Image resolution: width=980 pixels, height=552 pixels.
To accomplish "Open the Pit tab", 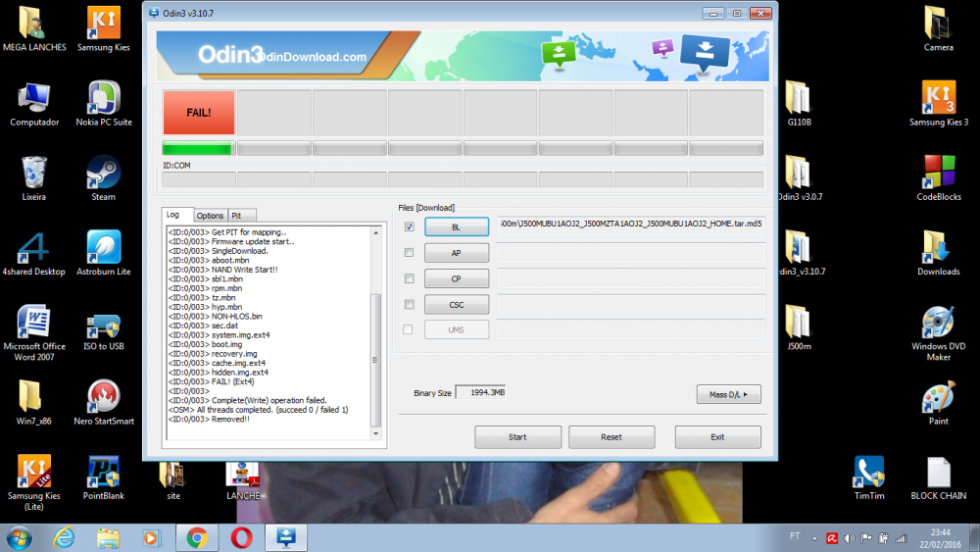I will (x=241, y=216).
